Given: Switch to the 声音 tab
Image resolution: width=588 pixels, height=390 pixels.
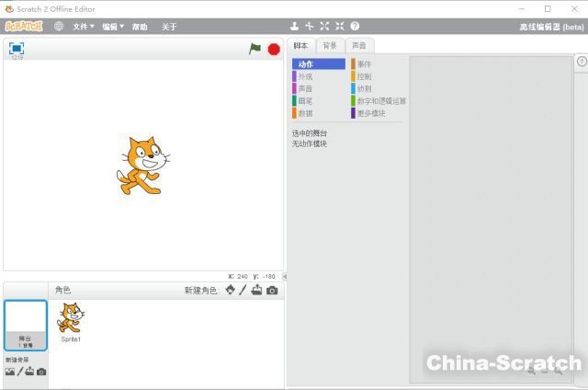Looking at the screenshot, I should [357, 45].
